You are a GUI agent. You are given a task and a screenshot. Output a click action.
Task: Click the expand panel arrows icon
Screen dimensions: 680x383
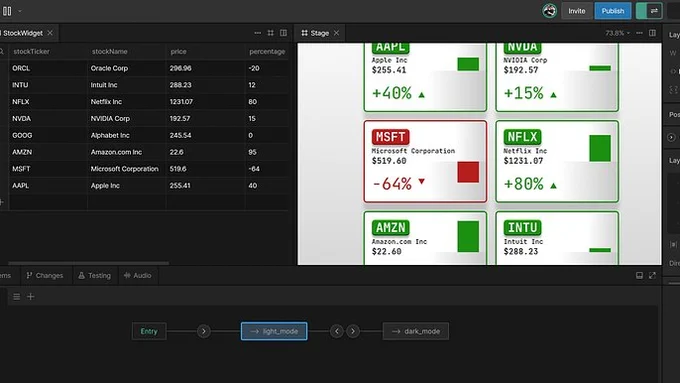coord(653,275)
